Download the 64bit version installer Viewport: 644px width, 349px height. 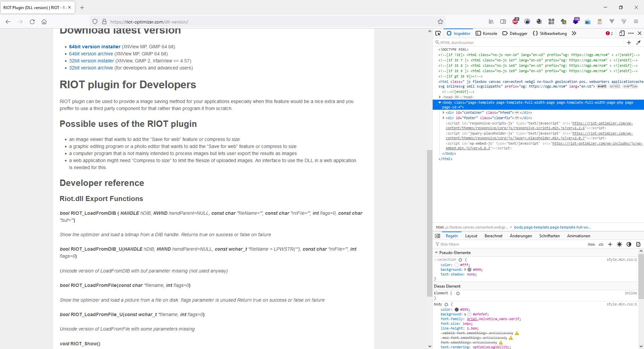click(x=95, y=47)
